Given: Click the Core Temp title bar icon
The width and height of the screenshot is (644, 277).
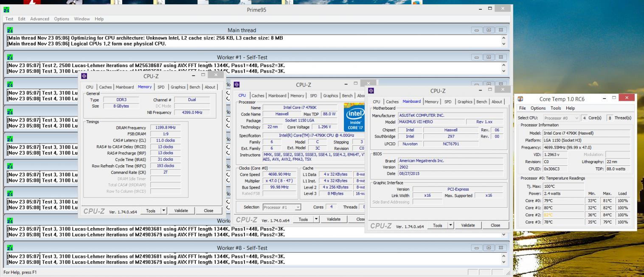Looking at the screenshot, I should point(521,99).
